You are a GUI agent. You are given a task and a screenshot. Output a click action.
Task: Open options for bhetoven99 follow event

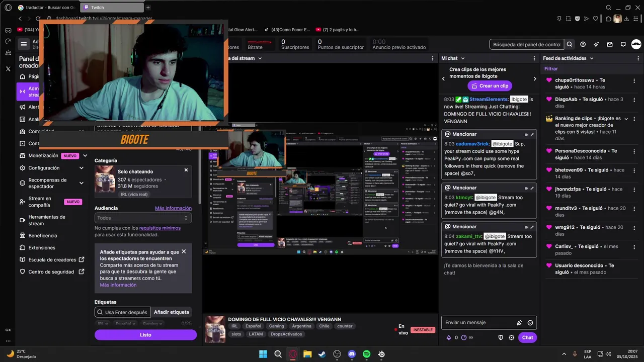tap(634, 170)
